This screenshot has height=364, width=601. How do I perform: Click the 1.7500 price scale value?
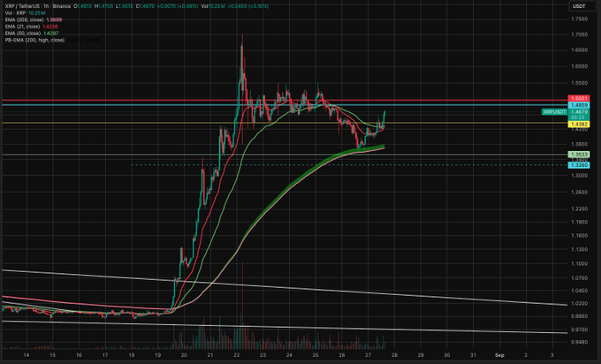579,19
